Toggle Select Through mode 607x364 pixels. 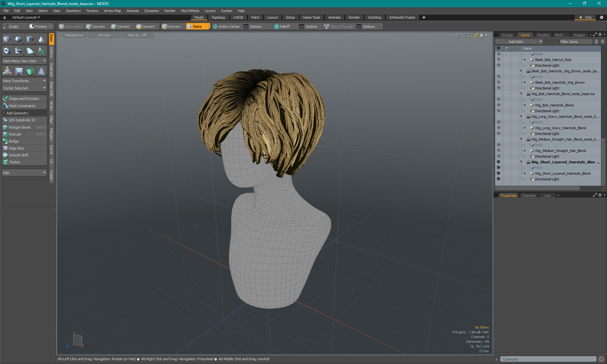(x=339, y=27)
